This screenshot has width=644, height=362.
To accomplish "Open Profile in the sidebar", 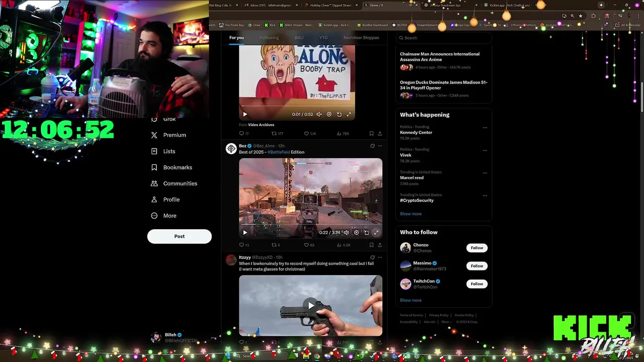I will click(165, 200).
